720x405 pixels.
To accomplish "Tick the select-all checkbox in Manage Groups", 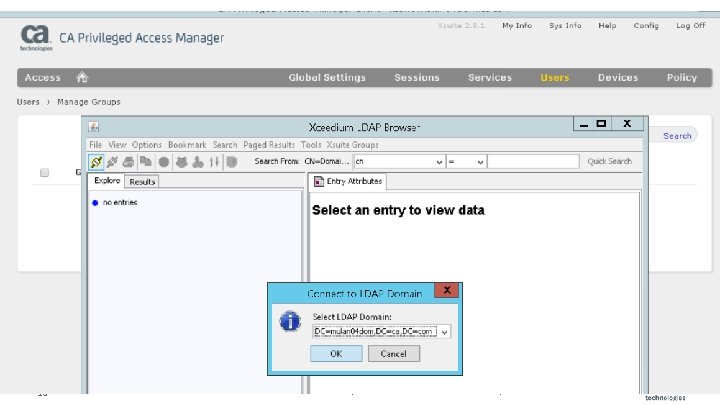I will coord(45,173).
